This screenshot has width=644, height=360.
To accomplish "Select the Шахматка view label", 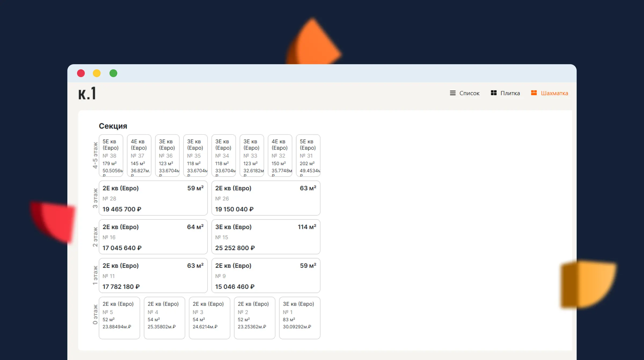I will click(x=554, y=93).
